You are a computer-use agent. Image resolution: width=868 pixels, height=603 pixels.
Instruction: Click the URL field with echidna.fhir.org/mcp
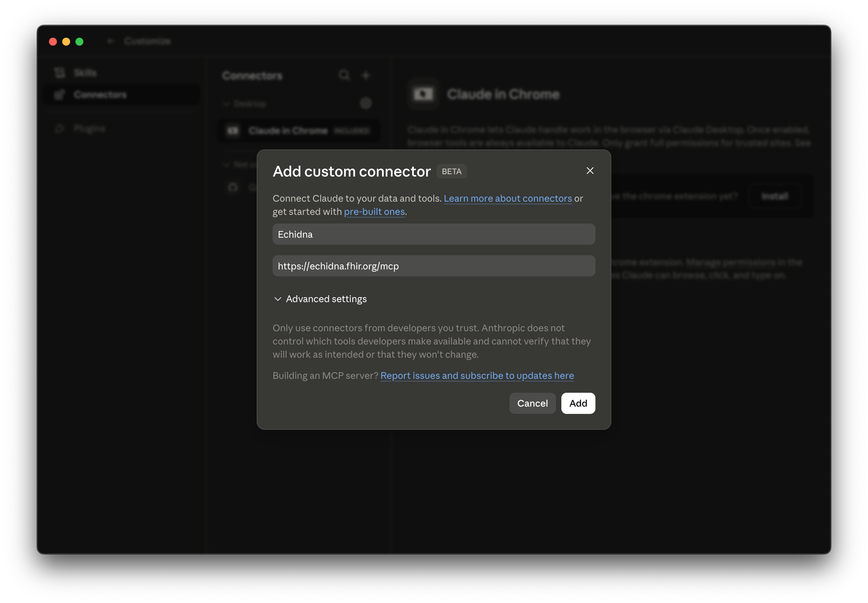(x=434, y=266)
